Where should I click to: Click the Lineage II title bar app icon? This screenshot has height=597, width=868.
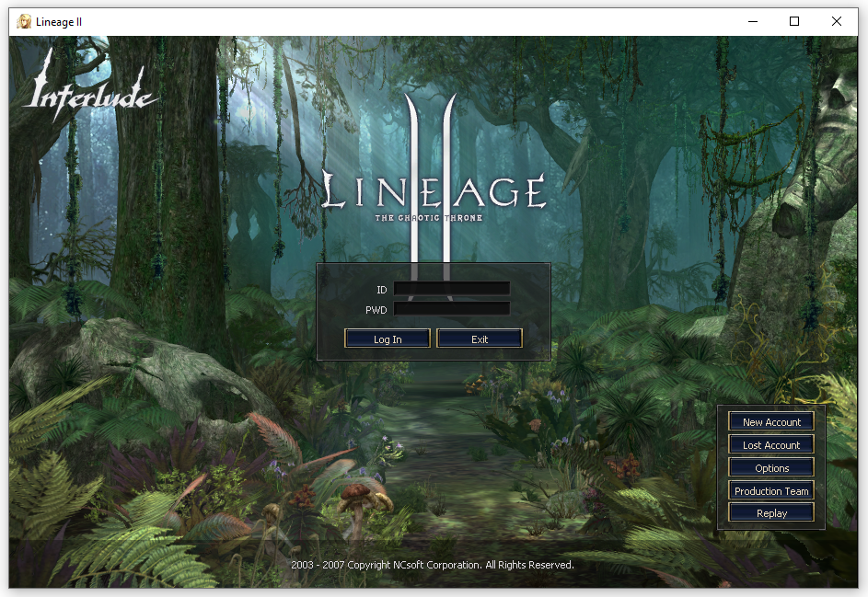[x=24, y=21]
